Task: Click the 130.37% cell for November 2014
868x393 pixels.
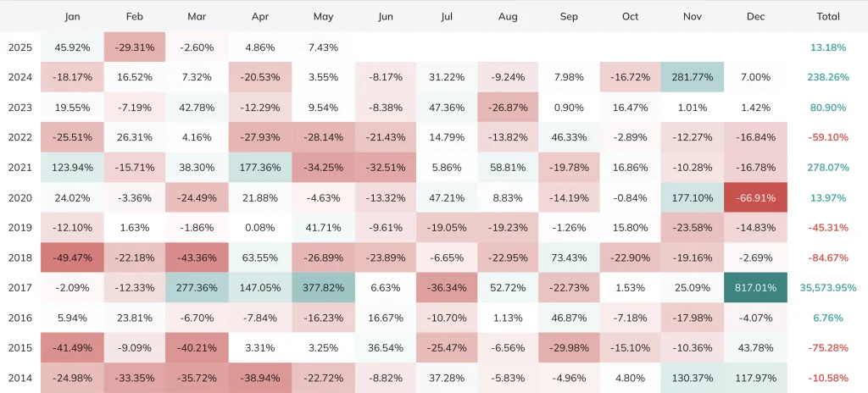Action: [x=693, y=378]
